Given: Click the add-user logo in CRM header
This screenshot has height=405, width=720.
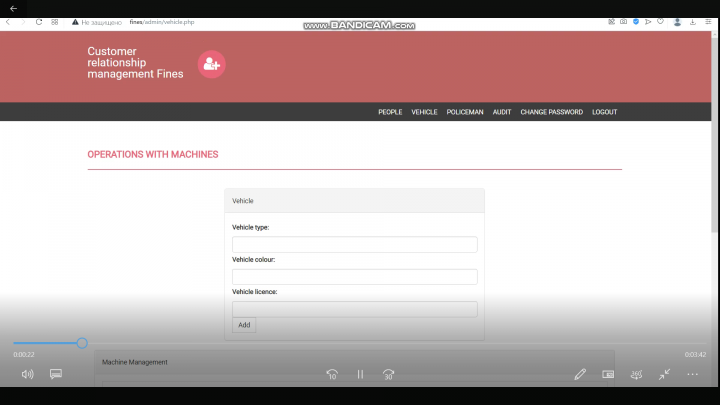Looking at the screenshot, I should click(212, 64).
